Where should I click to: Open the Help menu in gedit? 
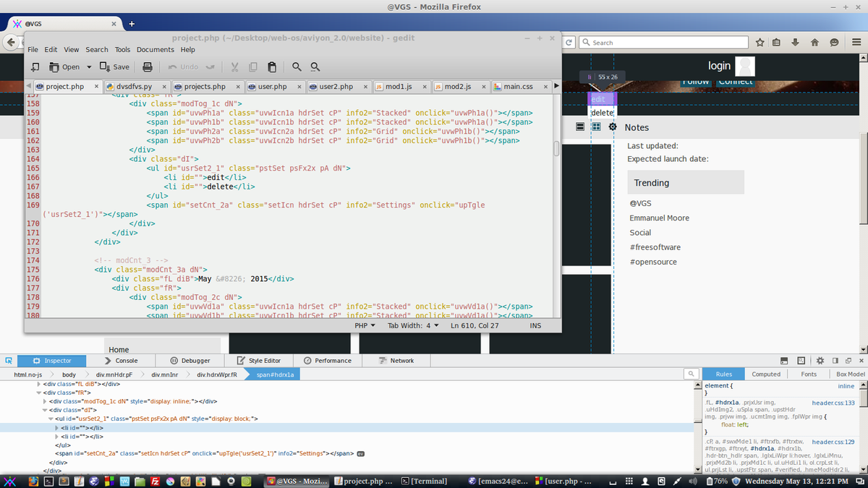point(187,50)
